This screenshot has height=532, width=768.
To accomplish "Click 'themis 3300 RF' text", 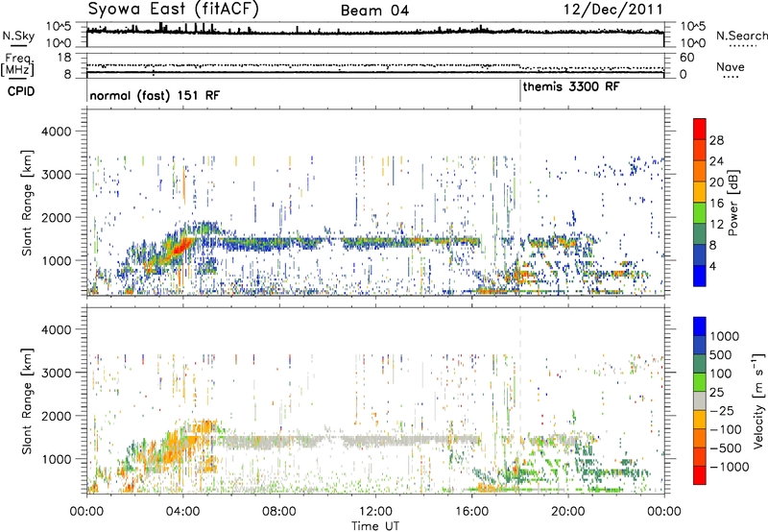I will click(x=571, y=87).
